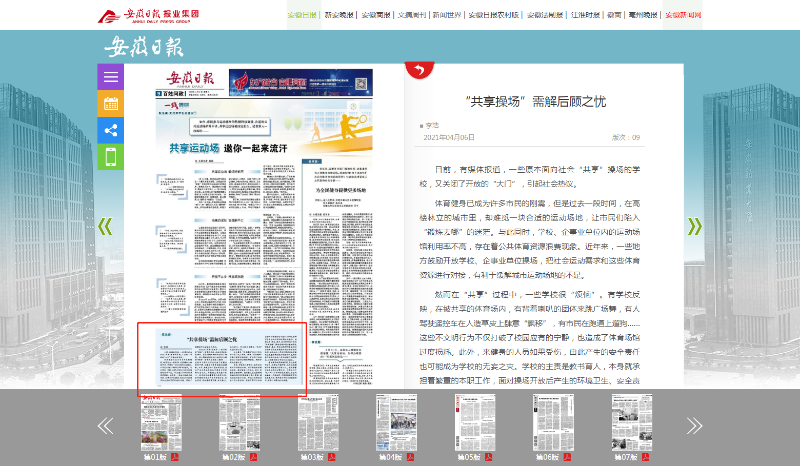Open 安徽日报农村版 in top navigation

[x=494, y=15]
